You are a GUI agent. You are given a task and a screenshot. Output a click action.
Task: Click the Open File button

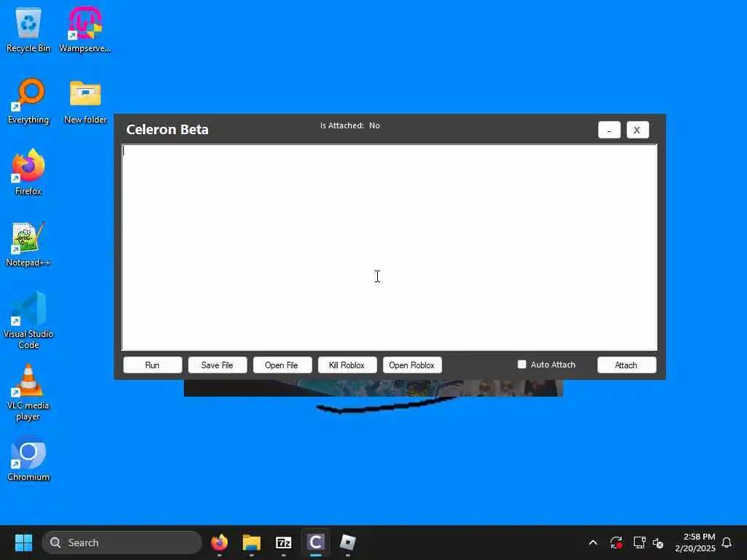pos(282,365)
